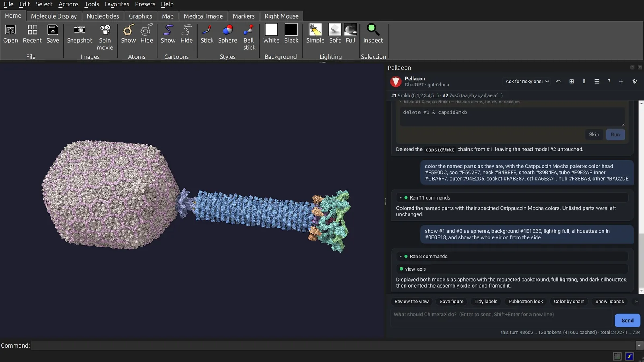Switch to the Molecule Display tab
The width and height of the screenshot is (644, 362).
[x=54, y=16]
